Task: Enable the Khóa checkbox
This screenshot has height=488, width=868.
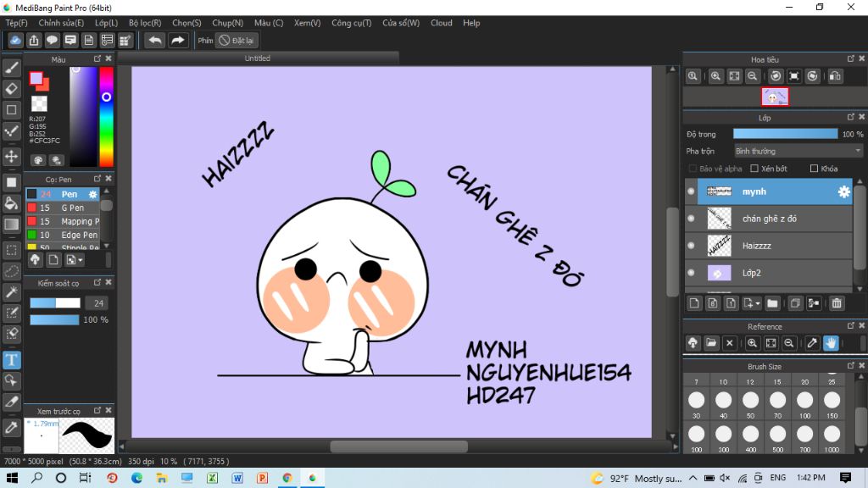Action: pos(814,169)
